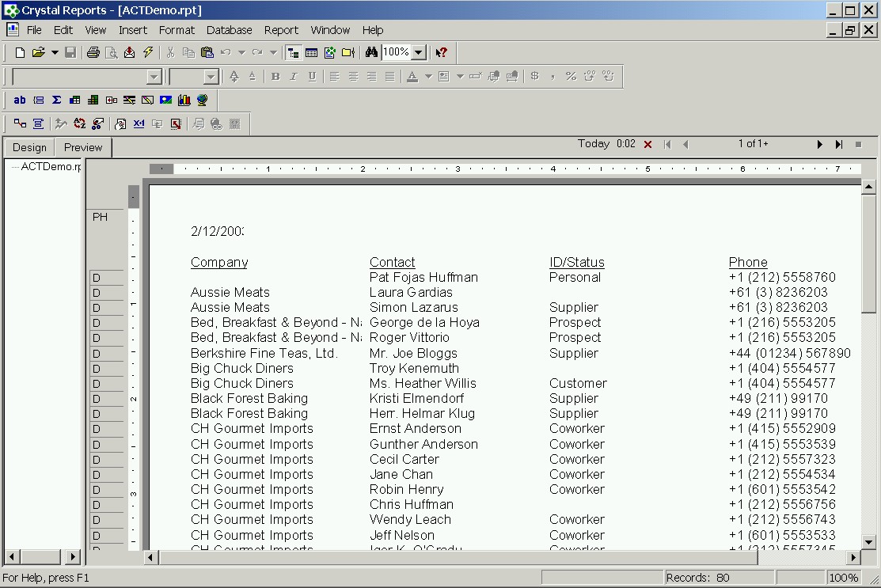This screenshot has width=881, height=588.
Task: Open the Report menu
Action: 281,30
